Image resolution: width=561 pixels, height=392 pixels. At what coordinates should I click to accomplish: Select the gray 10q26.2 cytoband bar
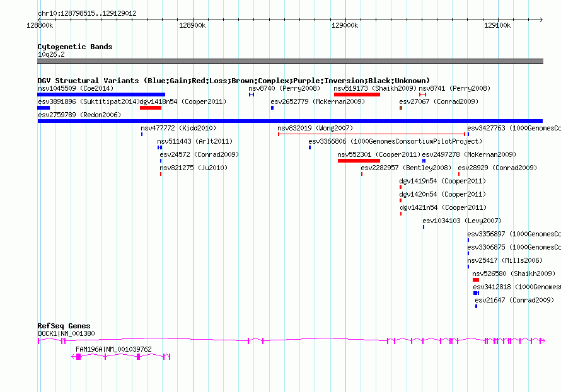[x=290, y=61]
